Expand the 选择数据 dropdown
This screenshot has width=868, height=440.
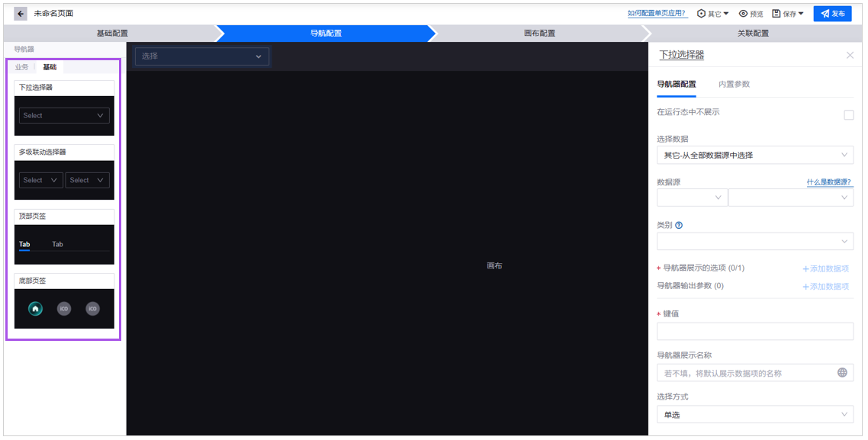point(754,155)
